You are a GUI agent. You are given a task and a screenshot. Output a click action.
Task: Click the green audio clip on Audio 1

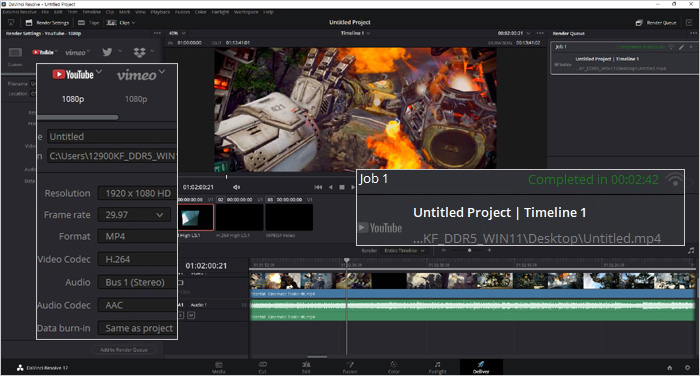472,310
